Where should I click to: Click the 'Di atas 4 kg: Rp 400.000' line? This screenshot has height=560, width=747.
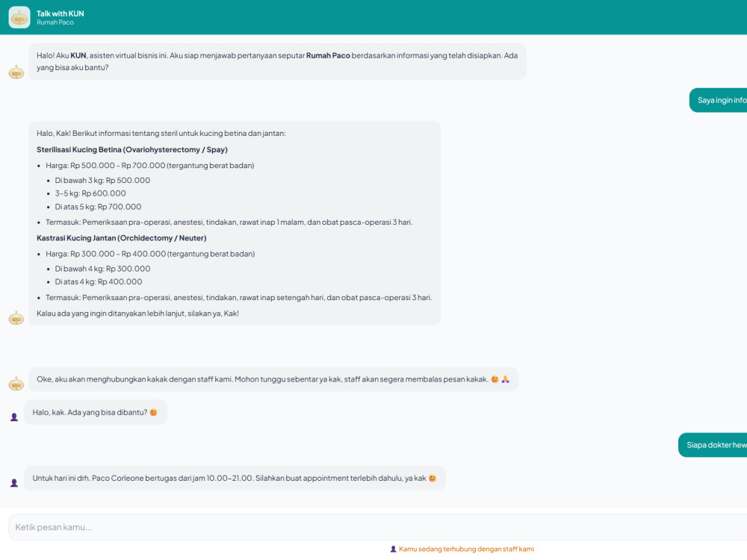(x=99, y=282)
